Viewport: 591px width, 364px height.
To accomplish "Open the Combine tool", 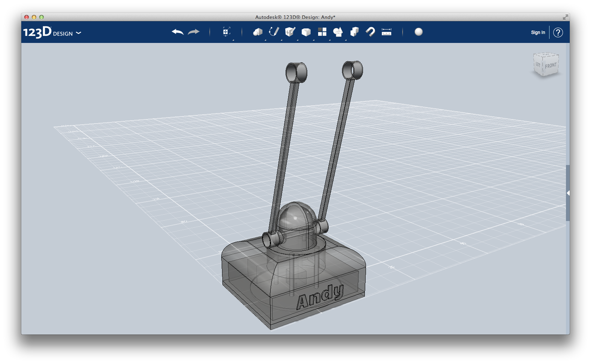I will 354,32.
